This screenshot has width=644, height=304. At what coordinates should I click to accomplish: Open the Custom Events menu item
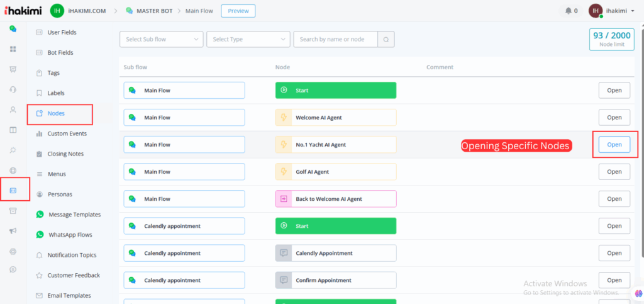[x=67, y=133]
